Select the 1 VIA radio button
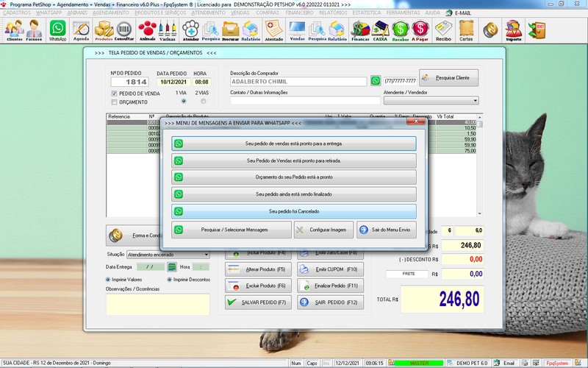 pyautogui.click(x=183, y=101)
